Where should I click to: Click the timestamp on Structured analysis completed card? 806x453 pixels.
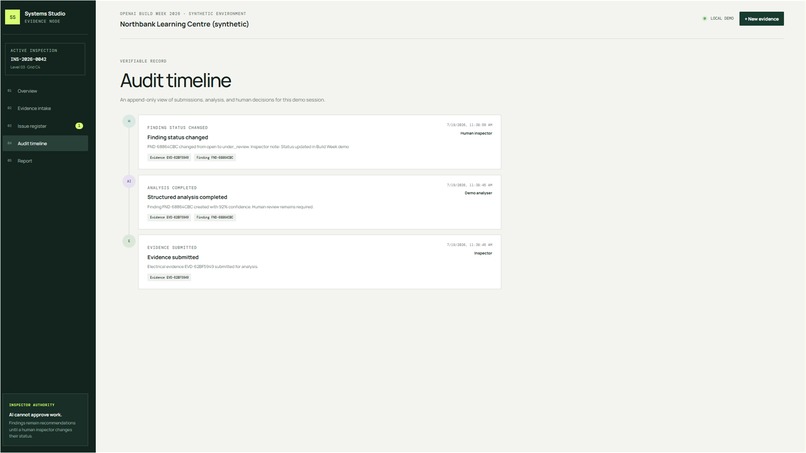tap(469, 185)
